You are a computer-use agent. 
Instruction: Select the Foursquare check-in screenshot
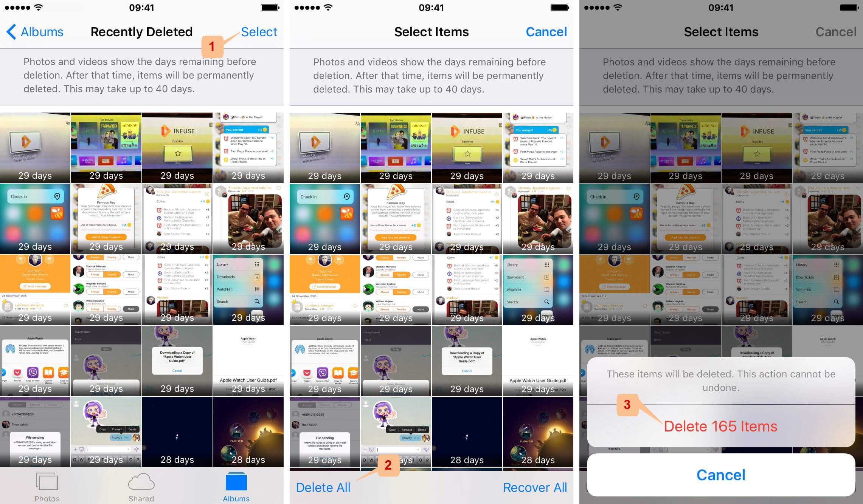coord(34,219)
